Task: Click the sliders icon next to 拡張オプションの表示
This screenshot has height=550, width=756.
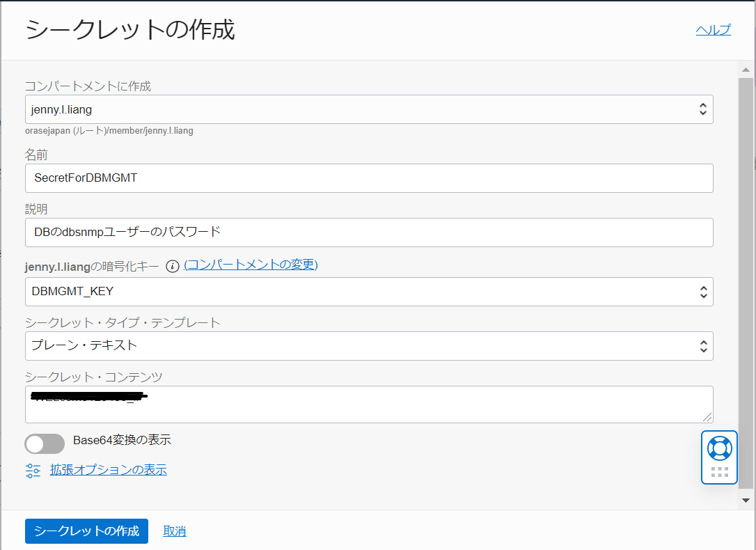Action: tap(33, 470)
